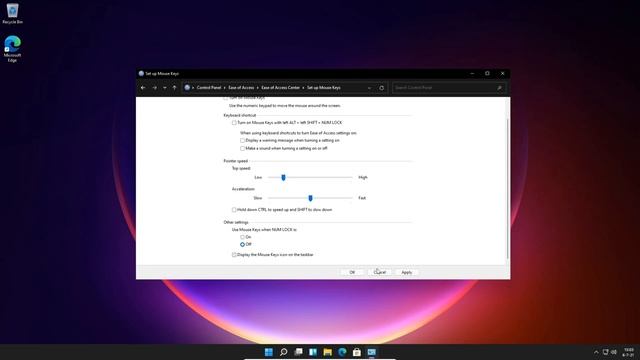Viewport: 640px width, 360px height.
Task: Click the Set up Mouse Keys breadcrumb
Action: [324, 88]
